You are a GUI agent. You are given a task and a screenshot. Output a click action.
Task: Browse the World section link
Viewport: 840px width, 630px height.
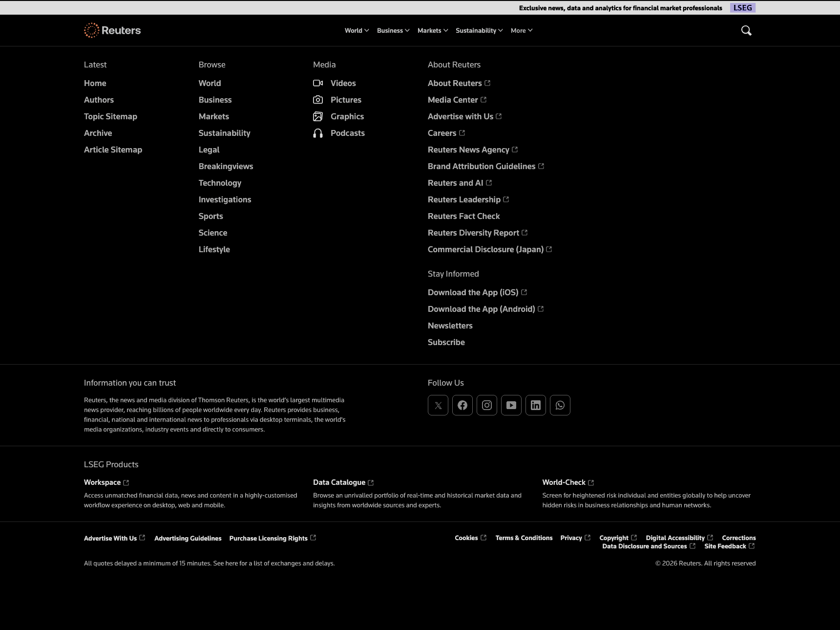(210, 83)
